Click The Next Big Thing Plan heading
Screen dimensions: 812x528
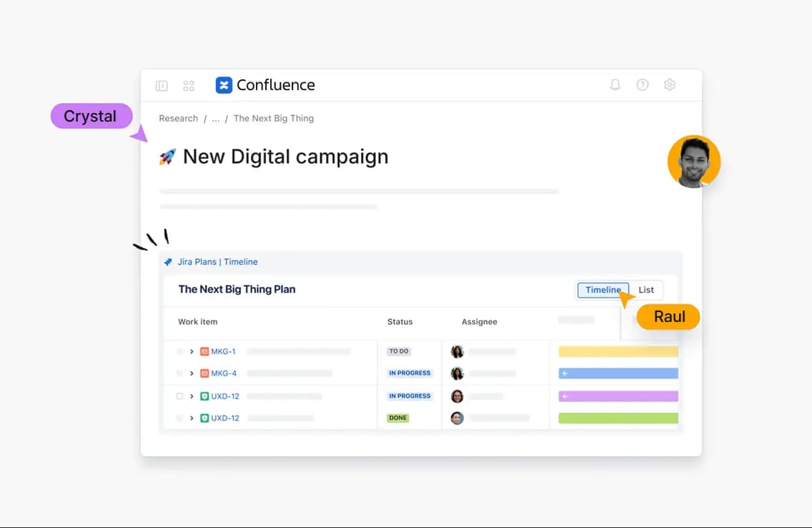(237, 289)
